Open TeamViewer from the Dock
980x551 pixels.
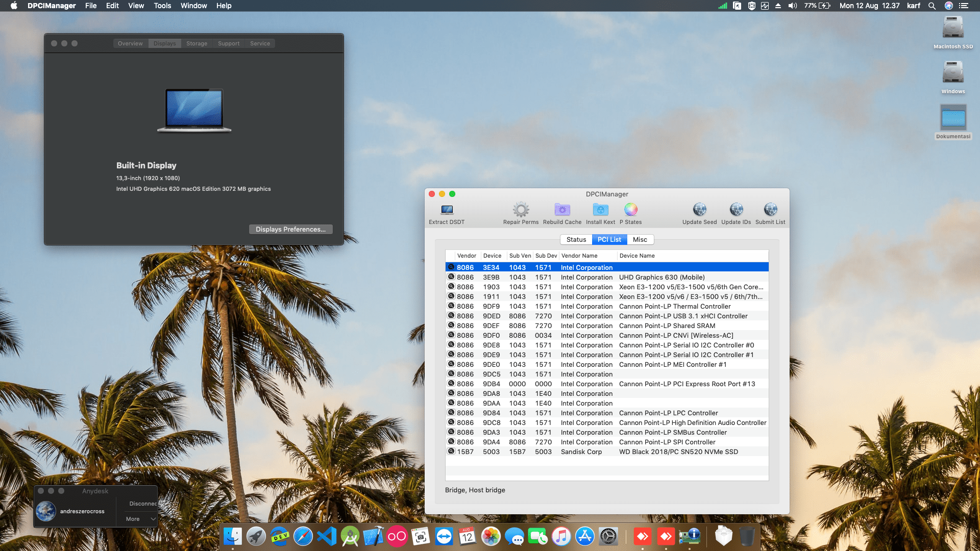pyautogui.click(x=444, y=536)
